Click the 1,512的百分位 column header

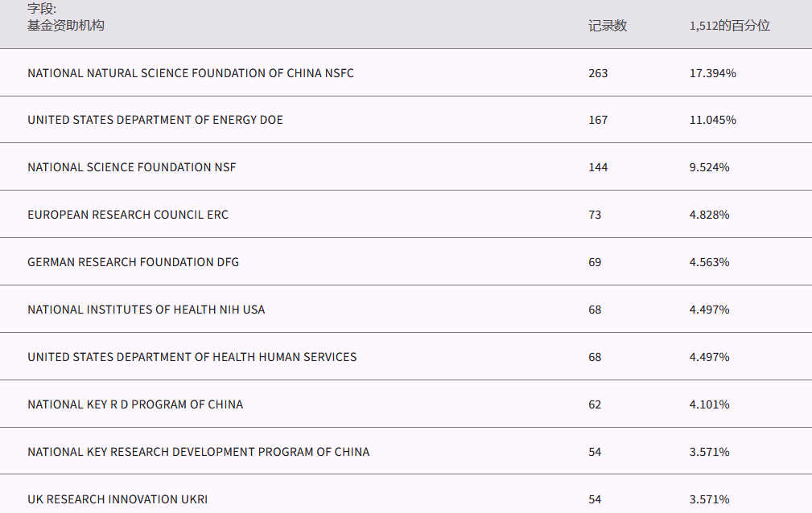point(729,26)
